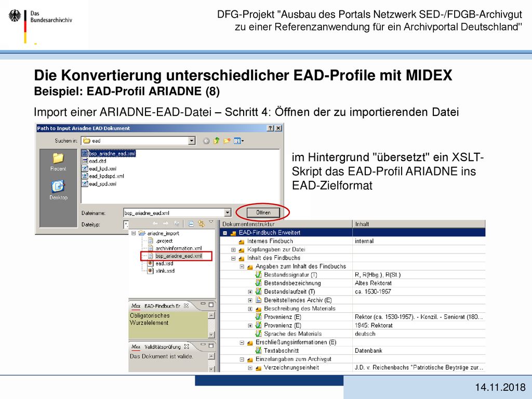
Task: Click link with editor icon in navigator toolbar
Action: 201,223
